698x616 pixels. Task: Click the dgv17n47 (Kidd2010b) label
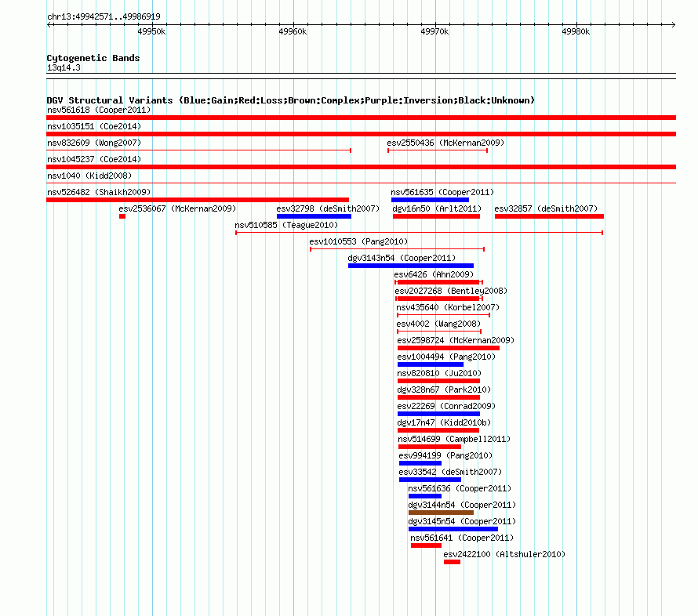[x=444, y=422]
